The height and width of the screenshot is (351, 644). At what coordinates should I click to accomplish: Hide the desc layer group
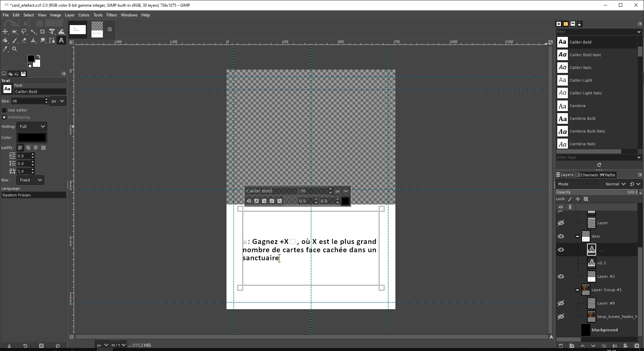click(561, 236)
